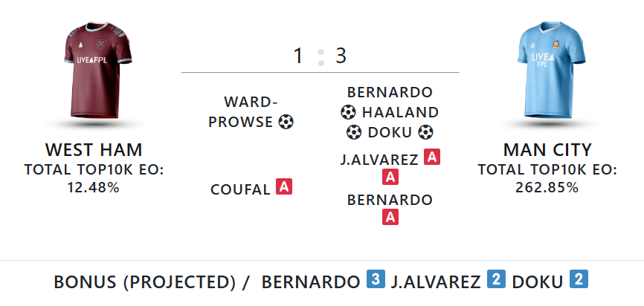
Task: Click the goal ball icon left of Haaland
Action: tap(348, 112)
